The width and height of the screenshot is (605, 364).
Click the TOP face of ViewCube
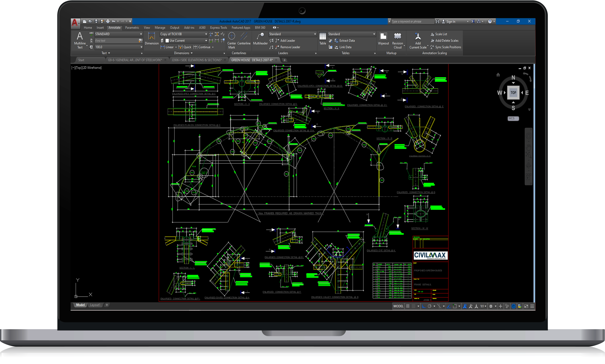tap(513, 93)
